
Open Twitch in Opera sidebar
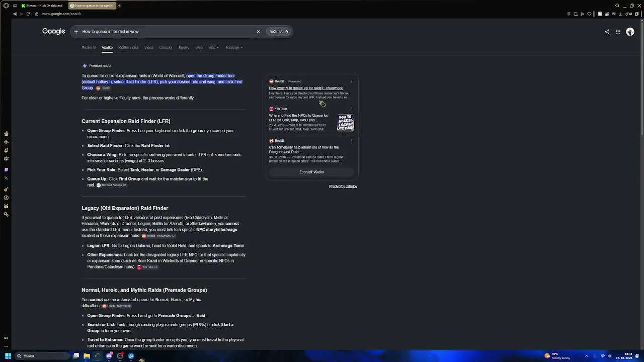click(x=6, y=170)
